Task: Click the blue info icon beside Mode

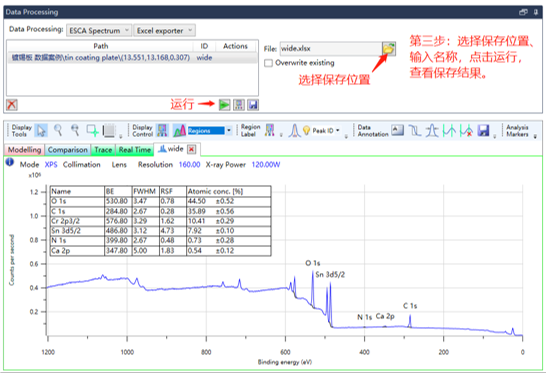Action: click(x=10, y=162)
